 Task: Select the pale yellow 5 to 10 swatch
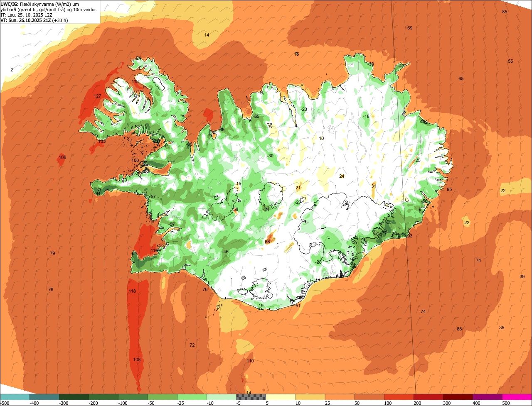281,397
